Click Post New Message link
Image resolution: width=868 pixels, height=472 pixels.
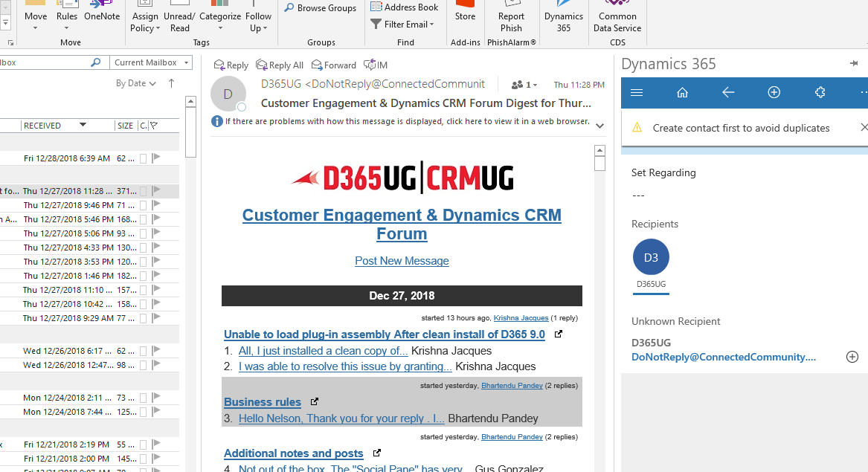(x=402, y=261)
